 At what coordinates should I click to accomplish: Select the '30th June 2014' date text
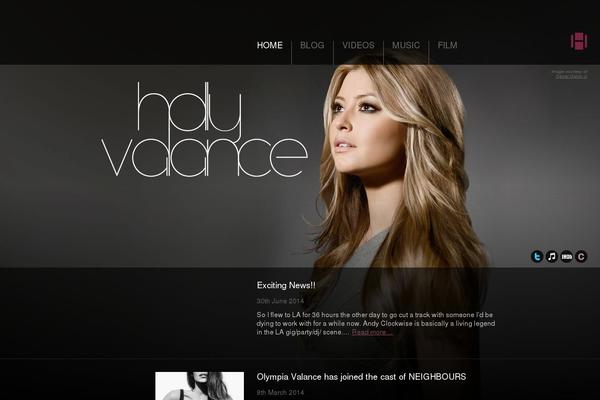tap(280, 301)
